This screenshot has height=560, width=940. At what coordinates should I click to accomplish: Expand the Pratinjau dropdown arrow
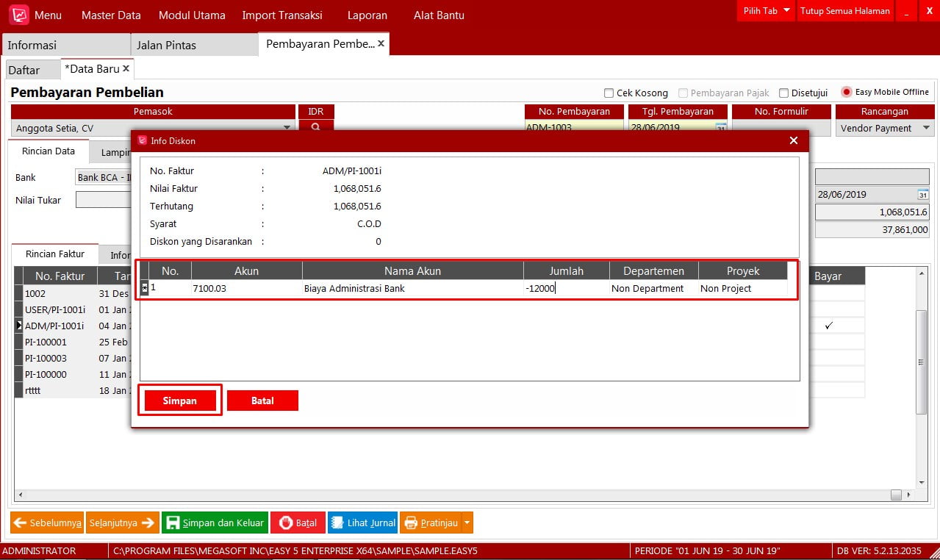467,523
